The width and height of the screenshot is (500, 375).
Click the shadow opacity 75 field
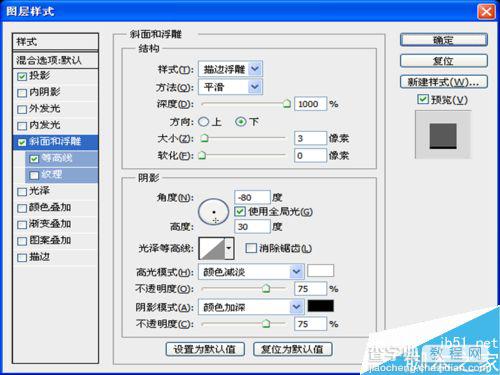click(x=310, y=324)
